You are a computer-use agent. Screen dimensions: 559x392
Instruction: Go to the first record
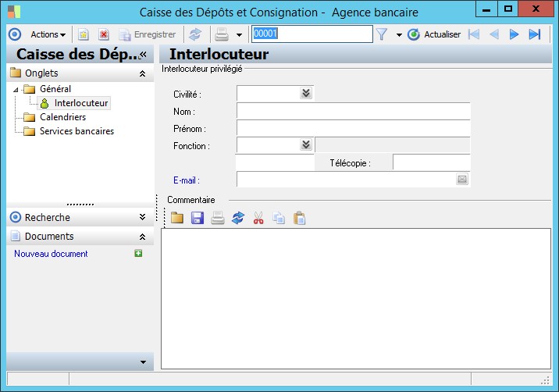coord(474,34)
